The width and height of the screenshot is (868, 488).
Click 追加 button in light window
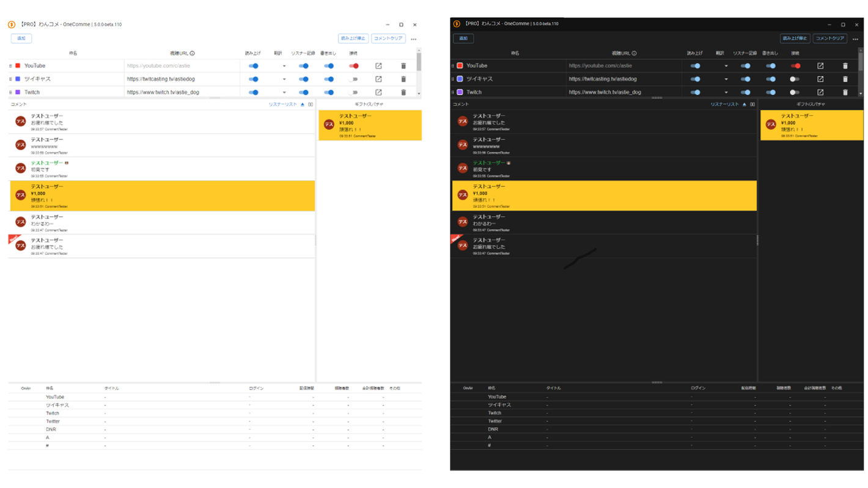(x=21, y=38)
